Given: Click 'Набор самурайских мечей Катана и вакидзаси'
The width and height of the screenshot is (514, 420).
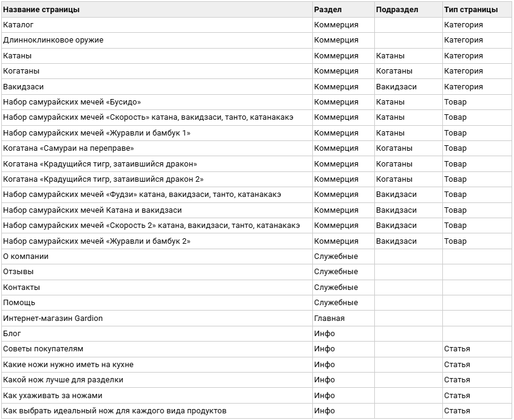Looking at the screenshot, I should click(157, 210).
